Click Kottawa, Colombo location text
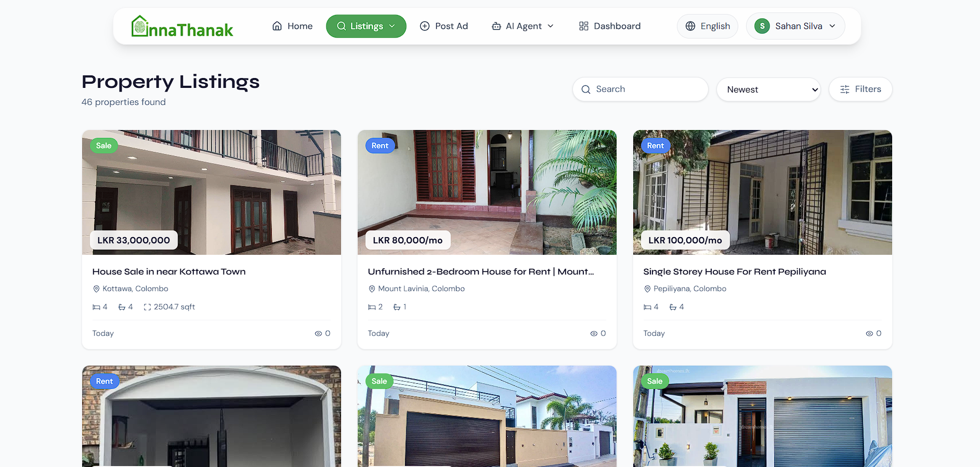This screenshot has width=980, height=467. point(135,289)
